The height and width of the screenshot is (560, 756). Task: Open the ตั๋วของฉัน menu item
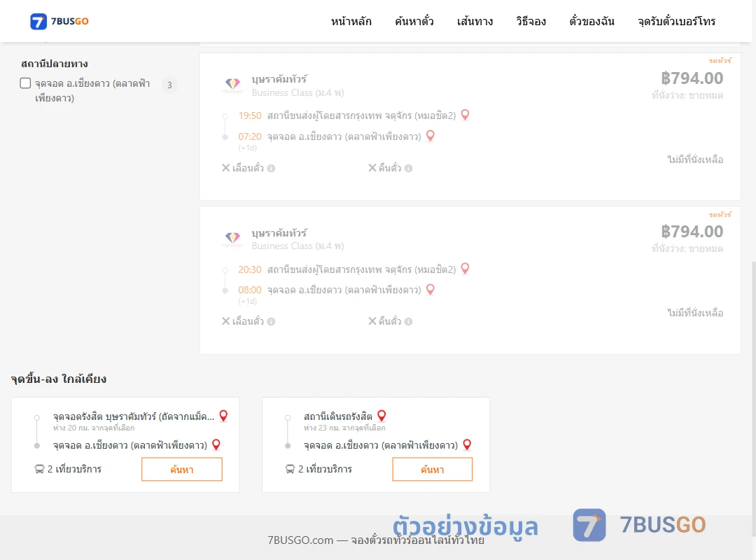(591, 21)
